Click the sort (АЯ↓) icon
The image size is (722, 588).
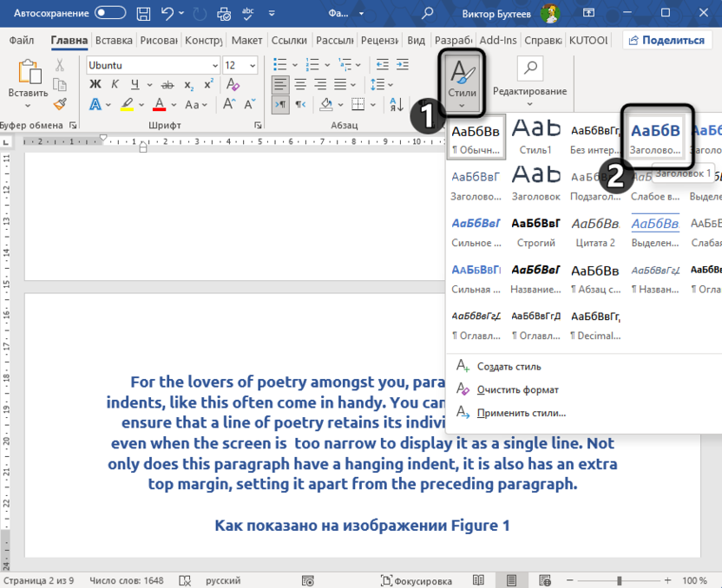(x=398, y=105)
